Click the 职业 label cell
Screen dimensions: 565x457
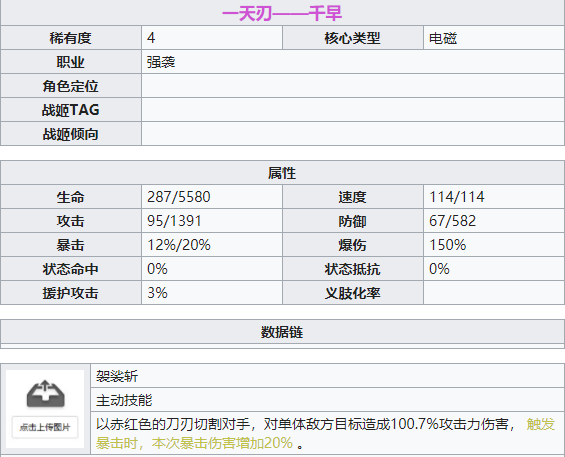(71, 62)
